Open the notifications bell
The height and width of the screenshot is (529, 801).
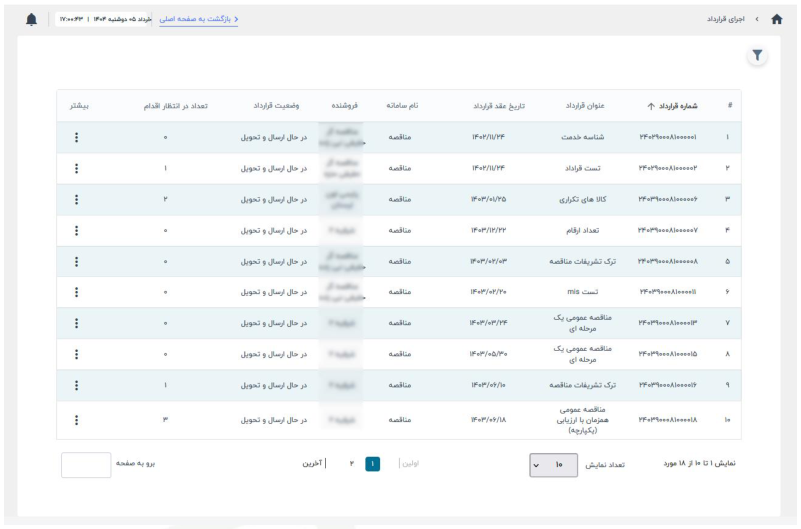32,19
